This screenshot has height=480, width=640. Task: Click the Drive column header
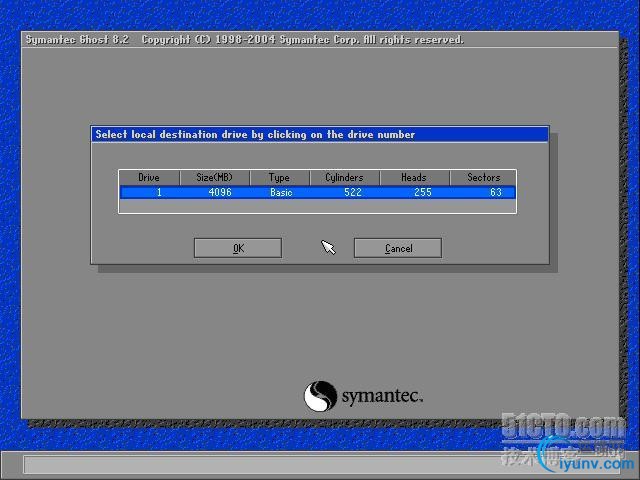[x=149, y=178]
